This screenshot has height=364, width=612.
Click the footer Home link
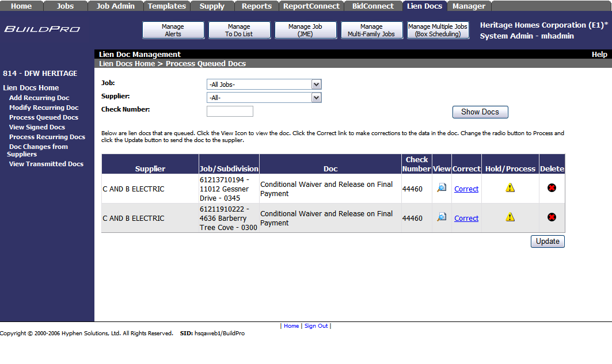click(x=291, y=326)
